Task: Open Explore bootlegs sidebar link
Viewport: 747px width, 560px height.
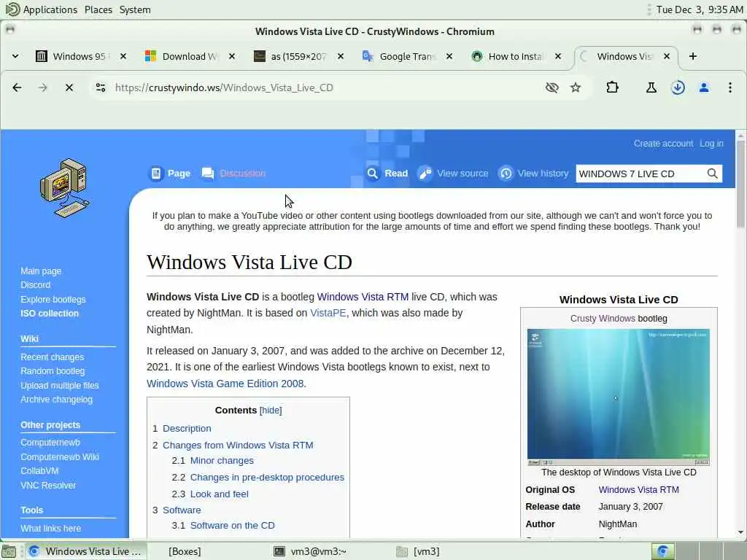Action: (53, 300)
